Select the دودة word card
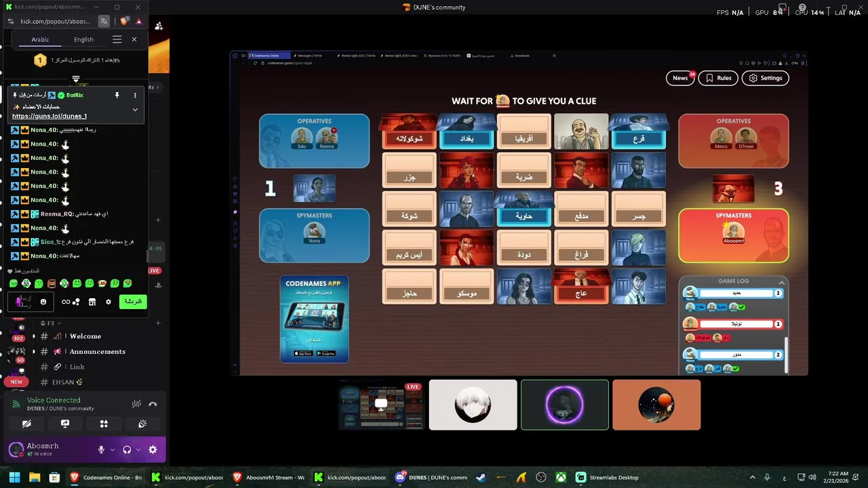The height and width of the screenshot is (488, 868). [x=524, y=249]
